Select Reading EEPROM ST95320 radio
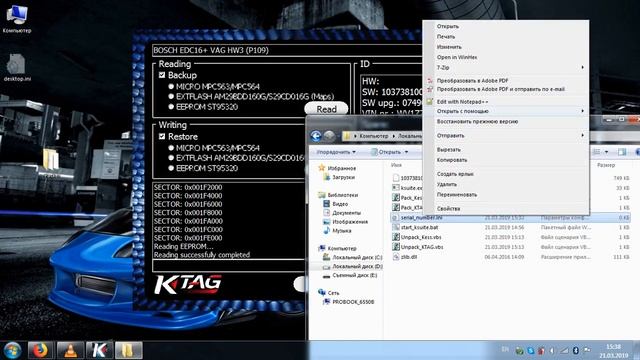The width and height of the screenshot is (640, 360). (x=171, y=107)
